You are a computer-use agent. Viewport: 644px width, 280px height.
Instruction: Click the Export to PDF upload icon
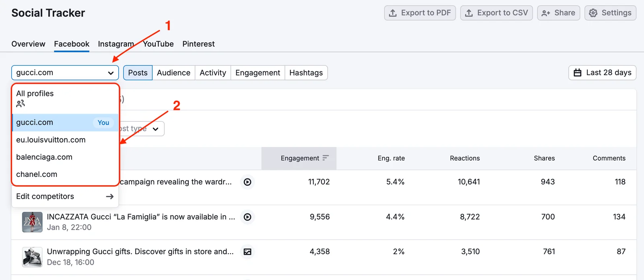coord(393,13)
